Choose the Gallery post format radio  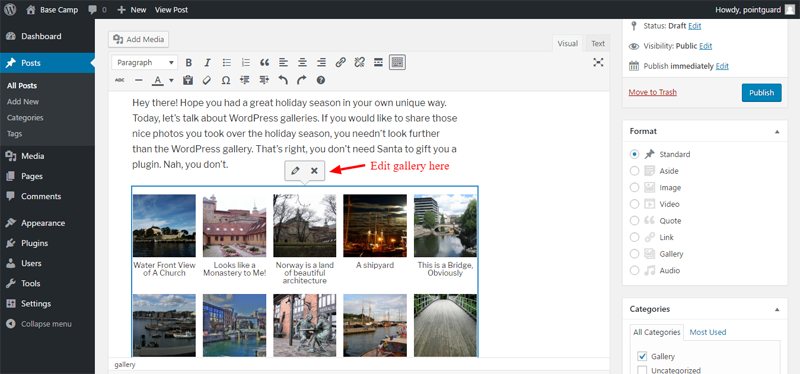(x=634, y=254)
